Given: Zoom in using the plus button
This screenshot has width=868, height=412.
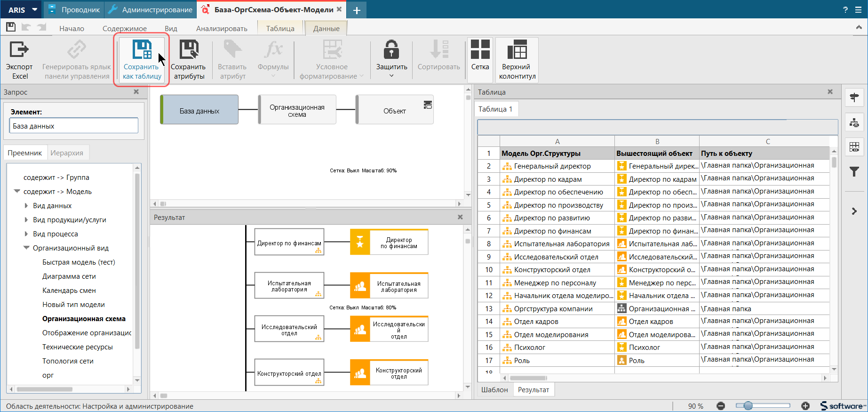Looking at the screenshot, I should pyautogui.click(x=805, y=406).
